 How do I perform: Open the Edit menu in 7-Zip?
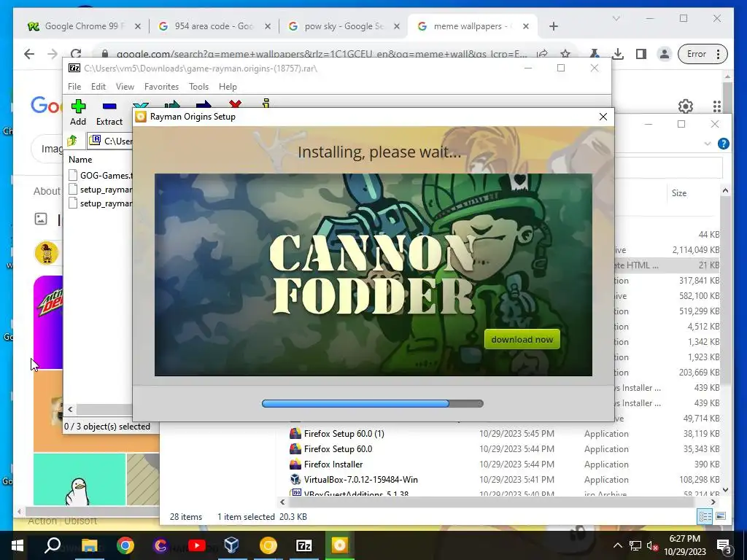(x=98, y=87)
